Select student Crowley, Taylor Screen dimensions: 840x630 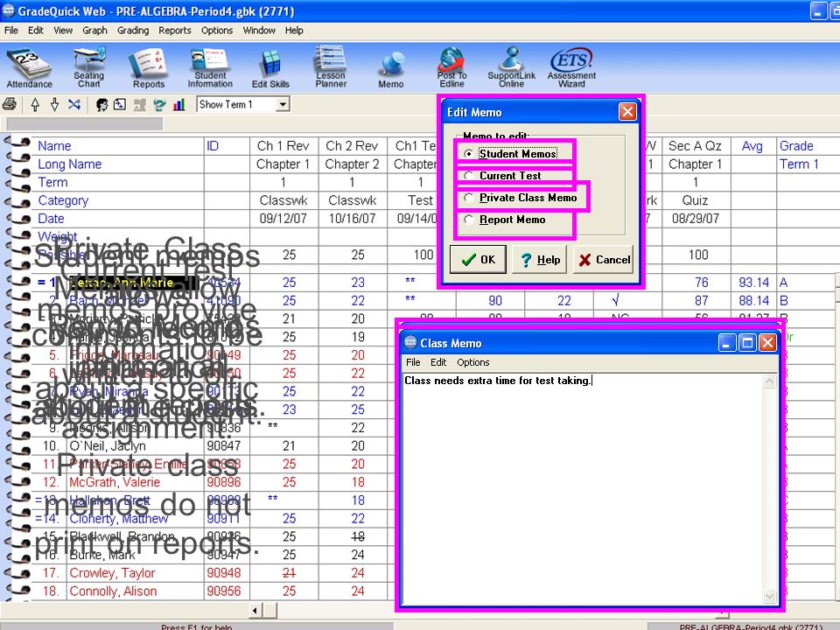pos(112,572)
